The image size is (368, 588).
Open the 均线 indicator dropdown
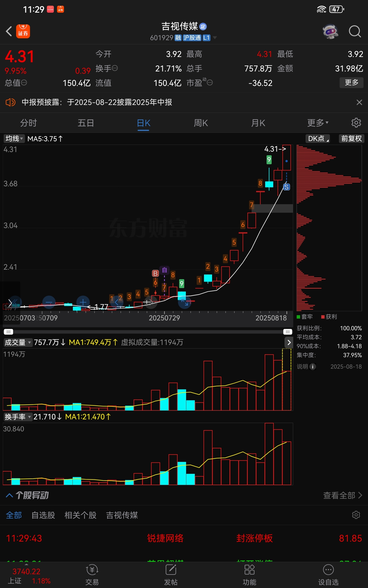tap(14, 139)
